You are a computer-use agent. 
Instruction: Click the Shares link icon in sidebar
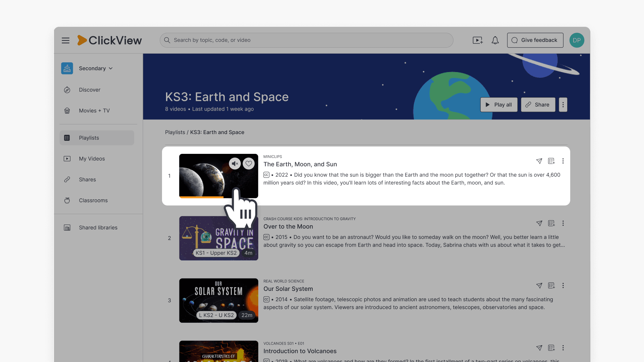(67, 179)
